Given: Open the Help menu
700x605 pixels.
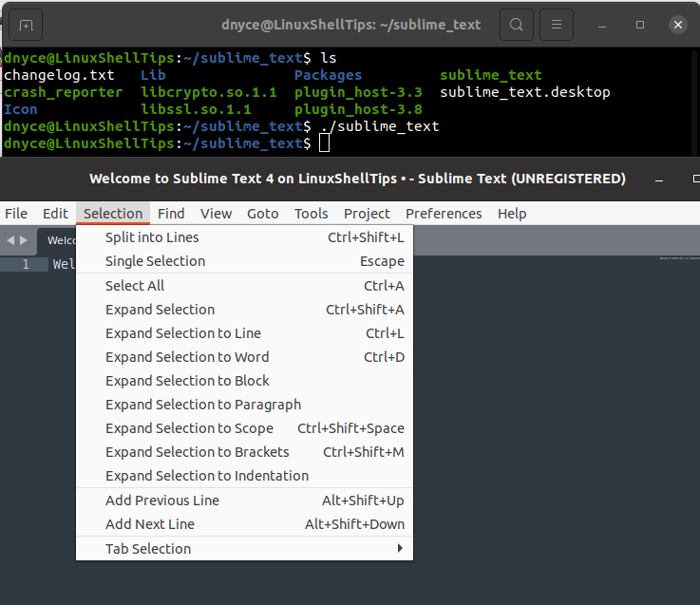Looking at the screenshot, I should (x=512, y=214).
